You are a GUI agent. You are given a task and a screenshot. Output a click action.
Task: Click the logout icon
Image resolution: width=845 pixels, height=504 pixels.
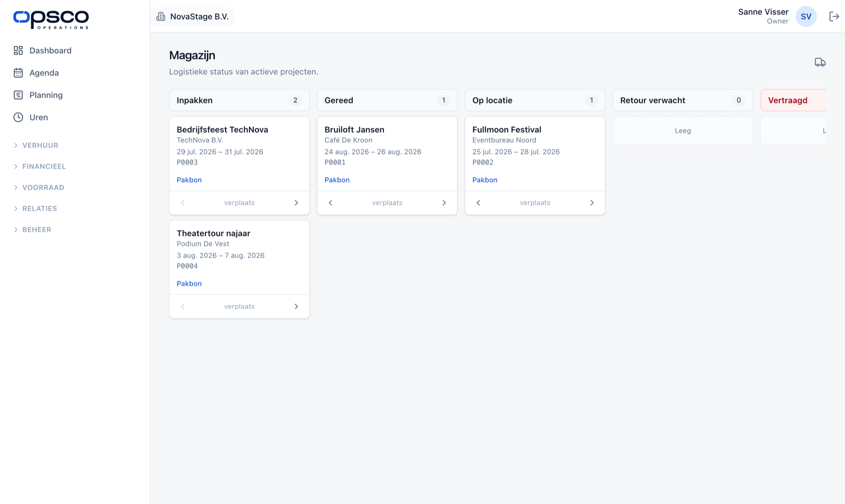click(834, 16)
